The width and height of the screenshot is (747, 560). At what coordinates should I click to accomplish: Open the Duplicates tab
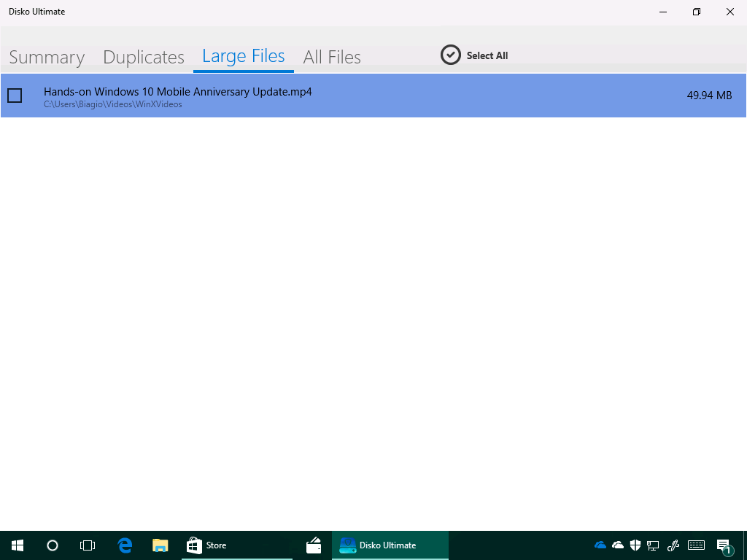(x=144, y=57)
